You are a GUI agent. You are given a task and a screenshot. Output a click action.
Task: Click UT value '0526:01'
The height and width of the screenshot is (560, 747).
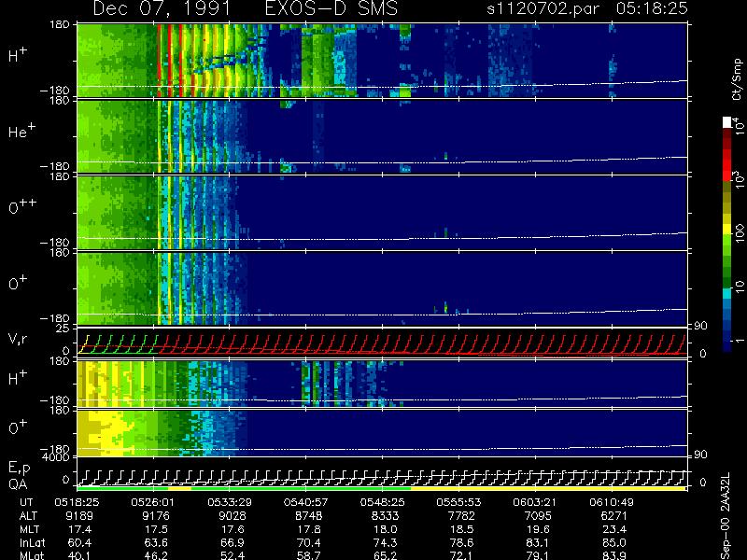click(152, 502)
